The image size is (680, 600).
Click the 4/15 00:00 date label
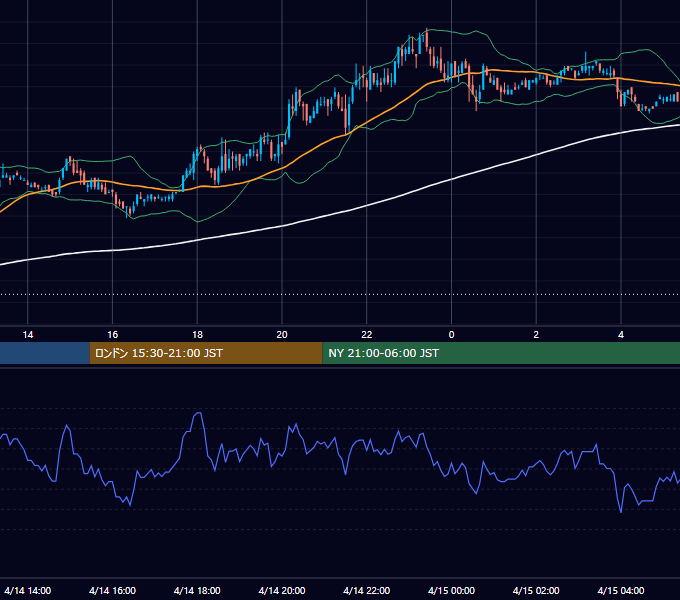click(451, 590)
